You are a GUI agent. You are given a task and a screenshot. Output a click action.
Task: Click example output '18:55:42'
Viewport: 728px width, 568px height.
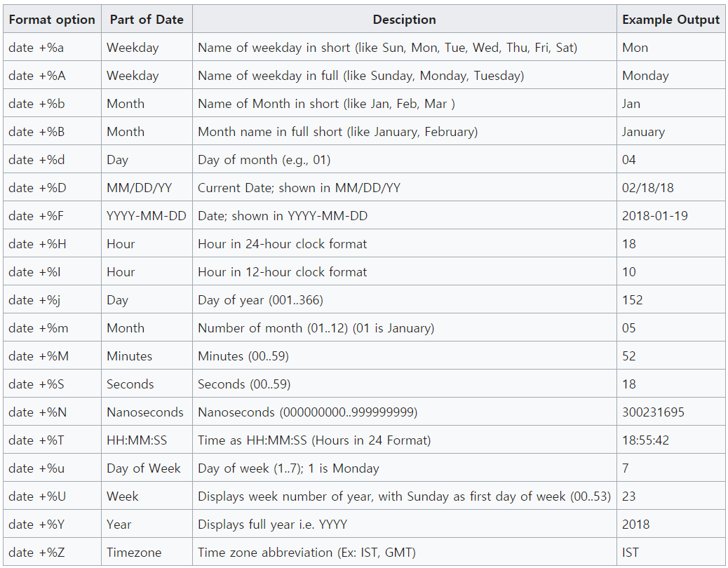pyautogui.click(x=646, y=440)
